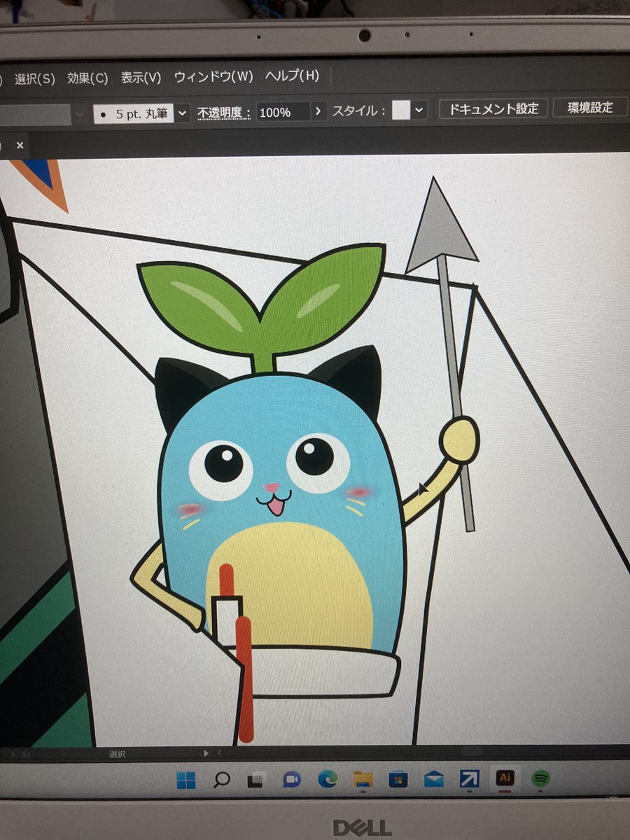This screenshot has height=840, width=630.
Task: Open the Mail app from the taskbar
Action: point(434,778)
